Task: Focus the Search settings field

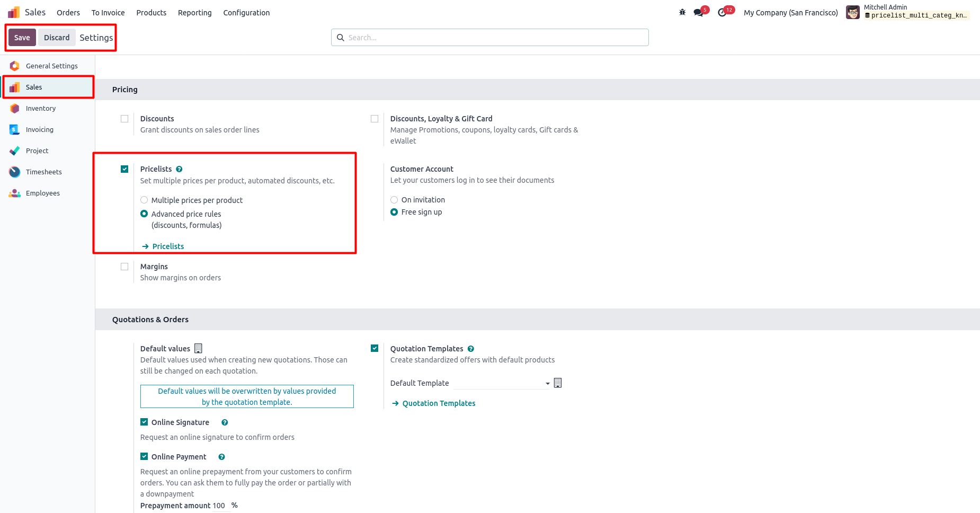Action: pyautogui.click(x=490, y=38)
